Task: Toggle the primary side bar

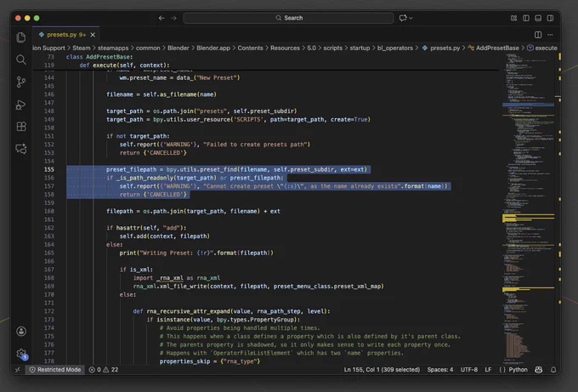Action: click(526, 18)
